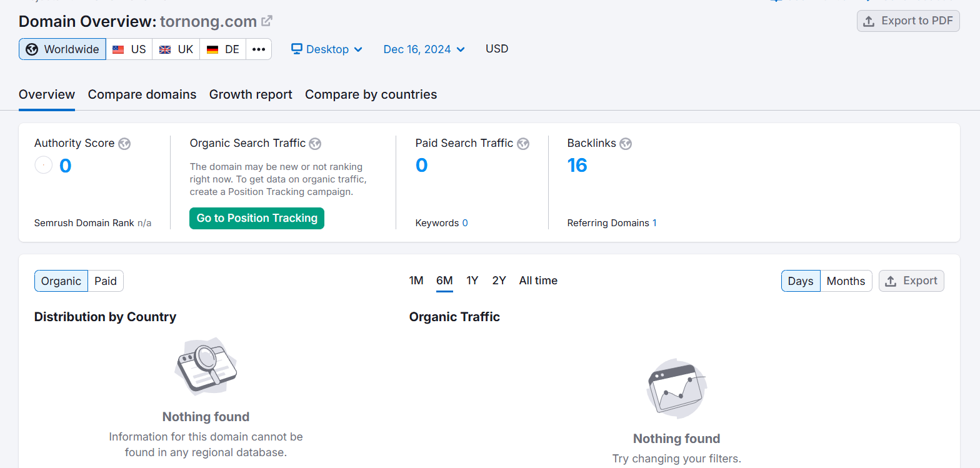Screen dimensions: 980x468
Task: Select the All time range
Action: point(538,281)
